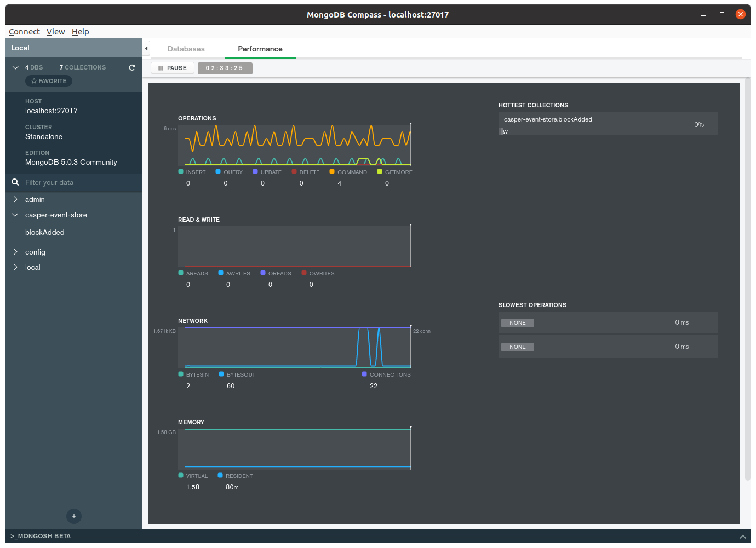756x548 pixels.
Task: Click the DELETE legend marker
Action: [294, 171]
